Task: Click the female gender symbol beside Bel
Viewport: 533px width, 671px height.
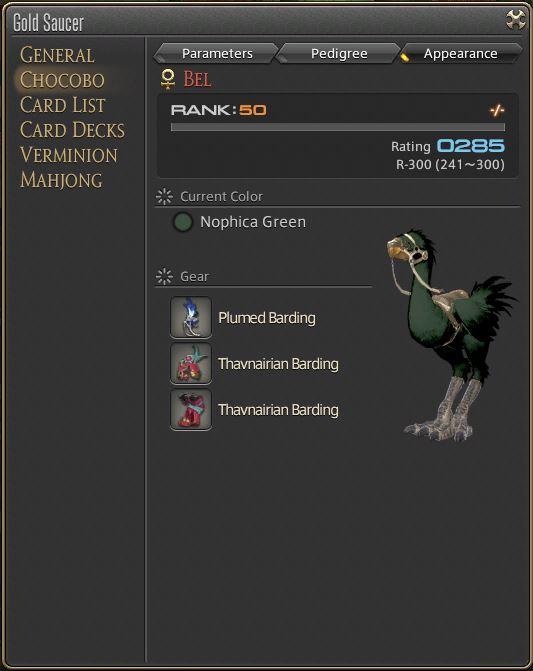Action: (x=168, y=79)
